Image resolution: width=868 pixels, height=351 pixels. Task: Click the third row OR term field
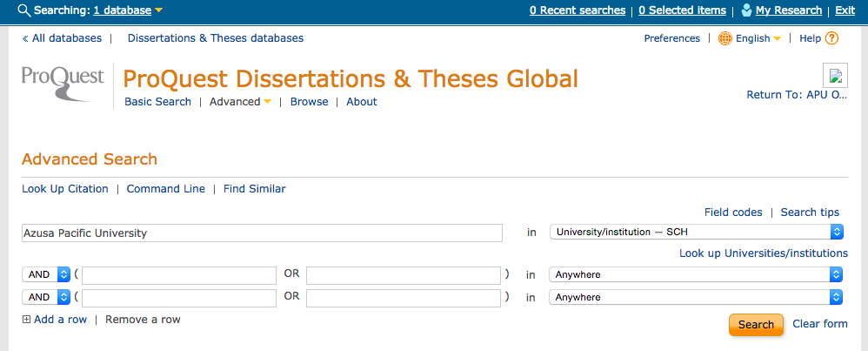point(404,298)
